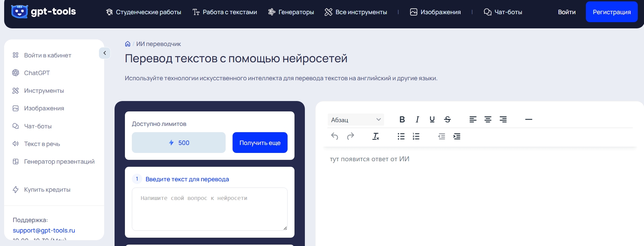
Task: Click the Регистрация button
Action: pos(611,12)
